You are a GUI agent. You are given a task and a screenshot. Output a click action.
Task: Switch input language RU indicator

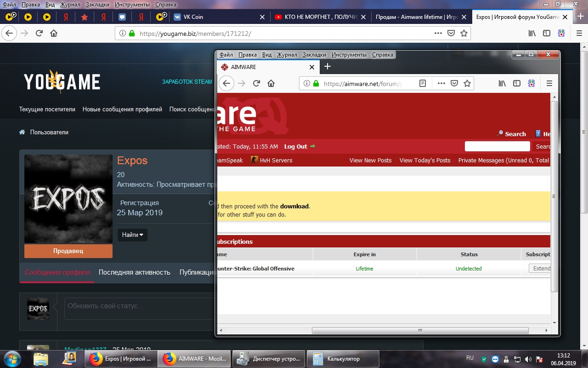[x=470, y=358]
